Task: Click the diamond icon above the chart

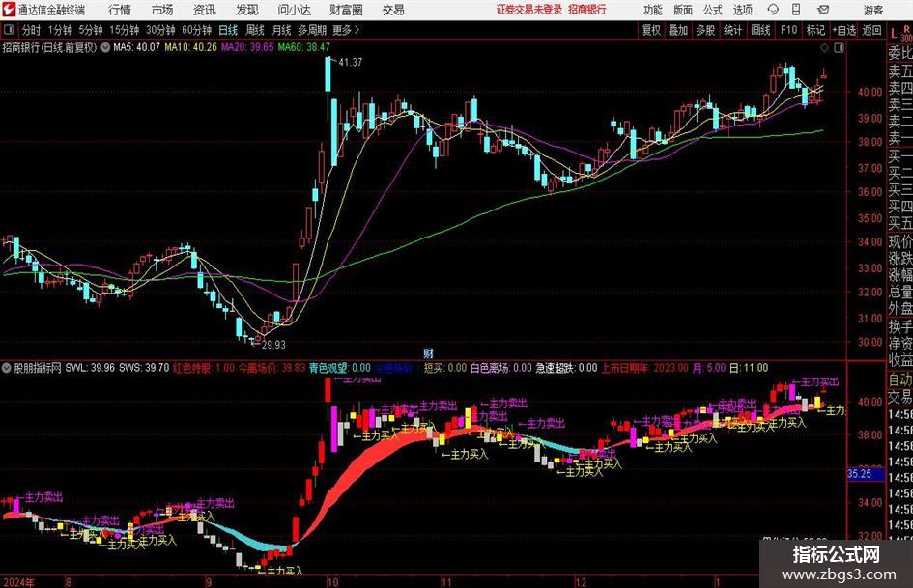Action: click(x=824, y=48)
